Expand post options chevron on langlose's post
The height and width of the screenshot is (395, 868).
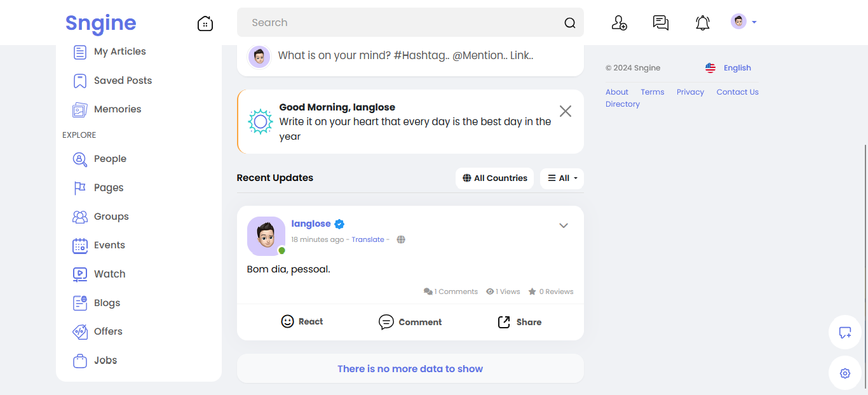click(x=564, y=225)
